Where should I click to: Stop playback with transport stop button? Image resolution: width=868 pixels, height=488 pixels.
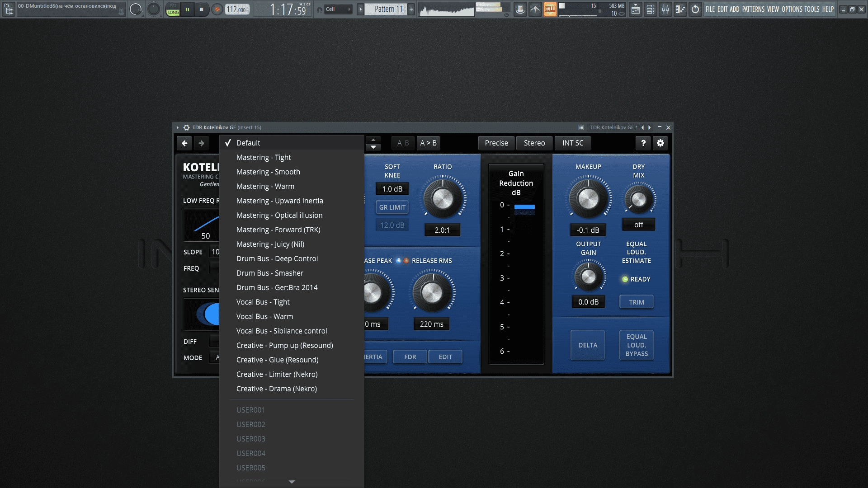[x=202, y=9]
